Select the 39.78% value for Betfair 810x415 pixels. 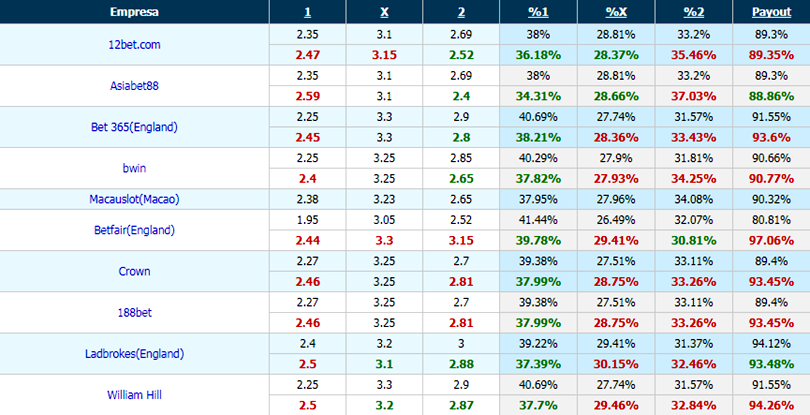(x=538, y=240)
